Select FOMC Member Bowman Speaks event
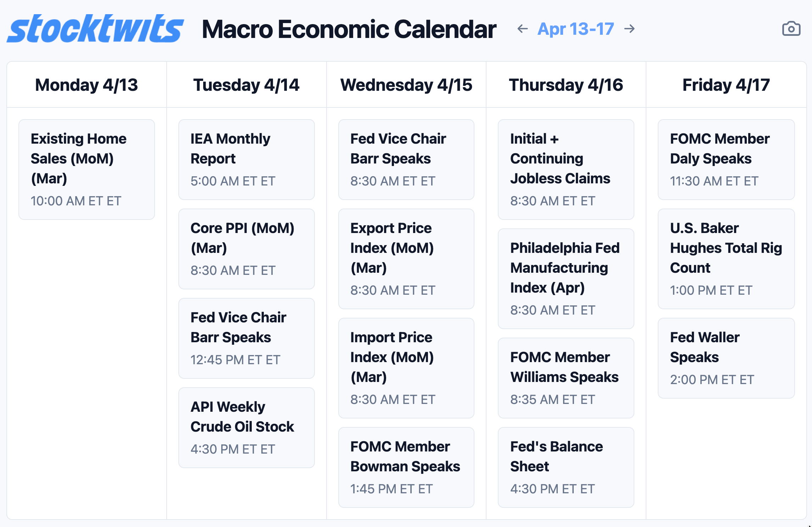812x527 pixels. (406, 467)
